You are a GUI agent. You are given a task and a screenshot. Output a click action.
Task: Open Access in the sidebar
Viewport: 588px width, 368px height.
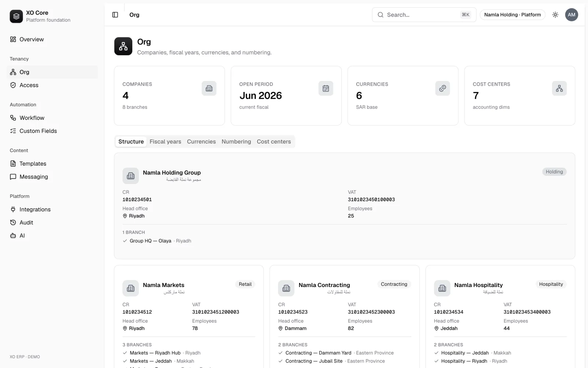[52, 85]
